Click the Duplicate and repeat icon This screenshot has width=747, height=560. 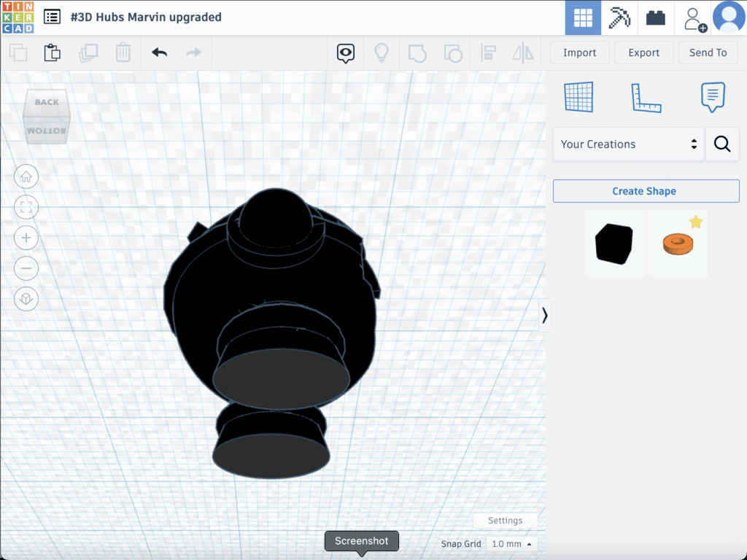[x=88, y=52]
